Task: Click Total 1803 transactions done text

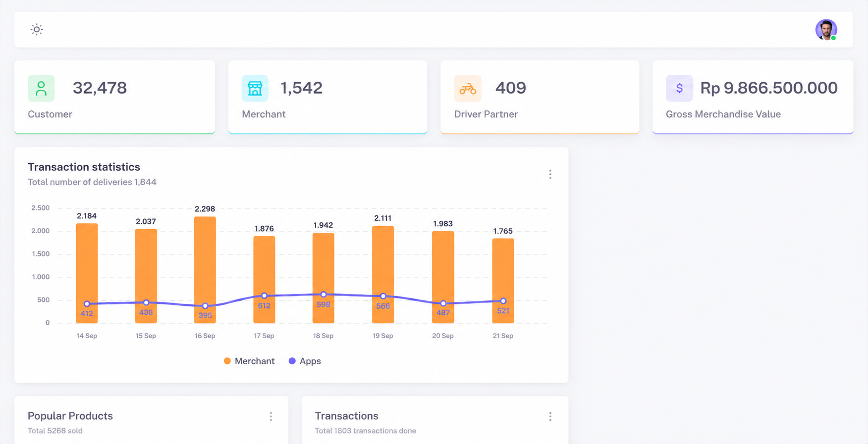Action: pyautogui.click(x=366, y=431)
